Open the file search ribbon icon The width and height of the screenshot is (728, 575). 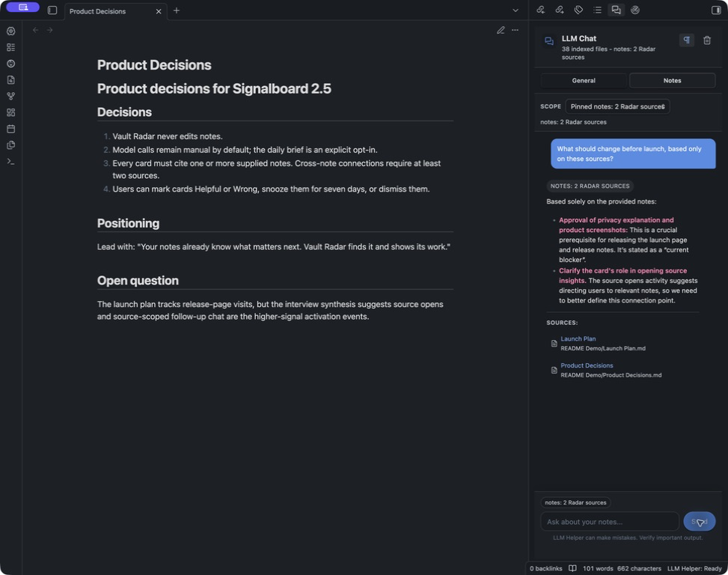(11, 80)
